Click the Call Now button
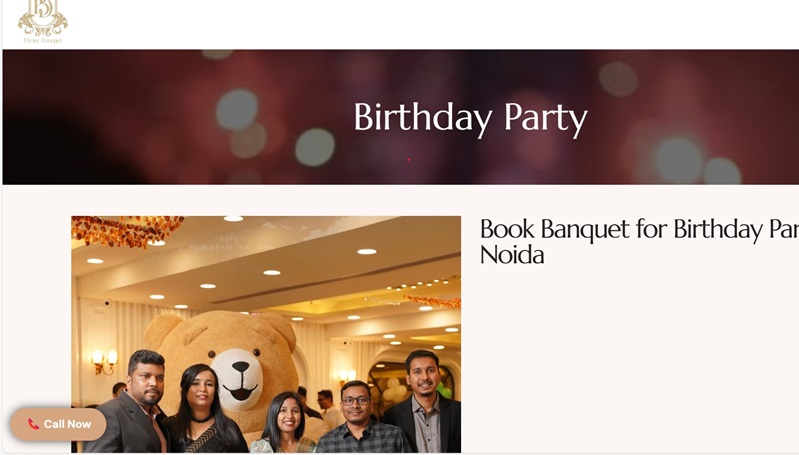Image resolution: width=799 pixels, height=455 pixels. 59,424
